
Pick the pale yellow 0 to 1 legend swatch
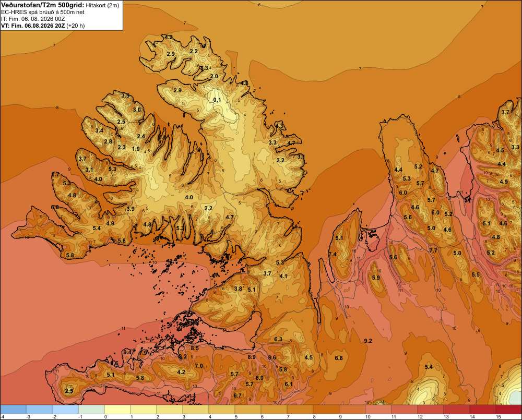[117, 410]
